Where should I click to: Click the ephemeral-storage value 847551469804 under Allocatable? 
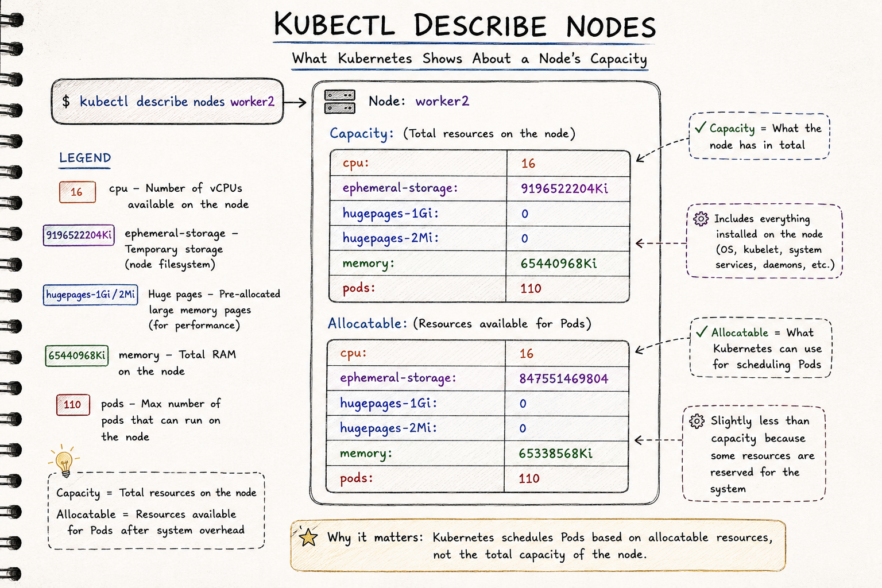click(564, 378)
